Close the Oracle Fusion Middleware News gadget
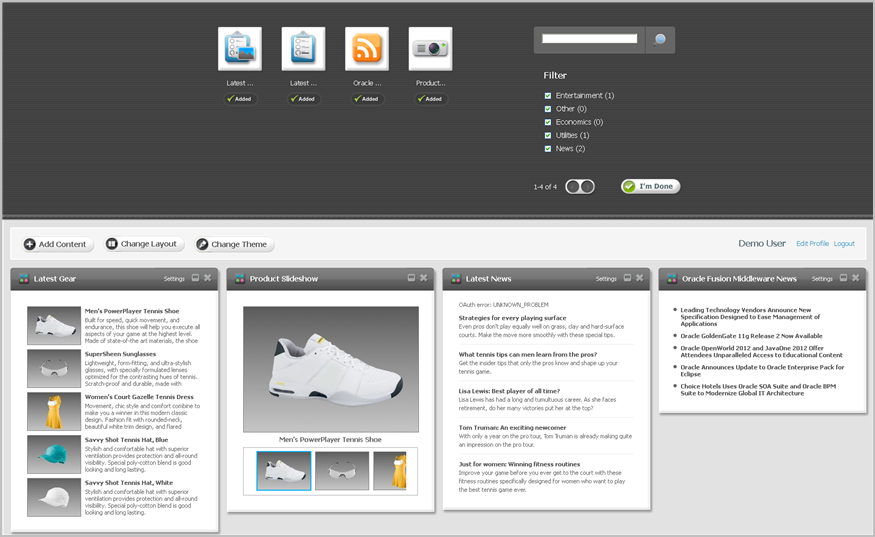875x537 pixels. [x=855, y=278]
